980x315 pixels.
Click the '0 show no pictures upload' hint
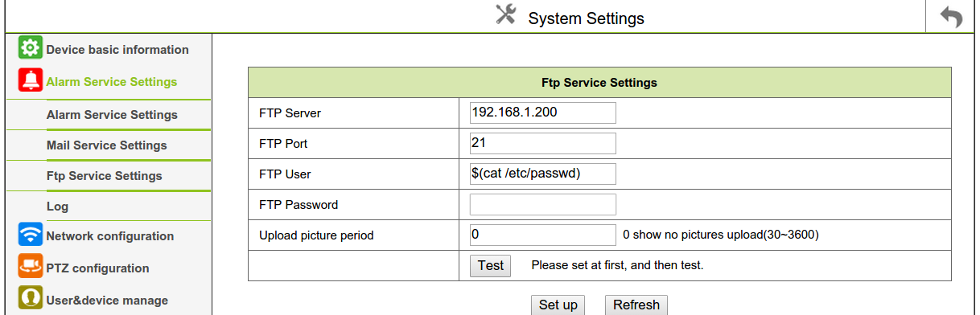721,235
